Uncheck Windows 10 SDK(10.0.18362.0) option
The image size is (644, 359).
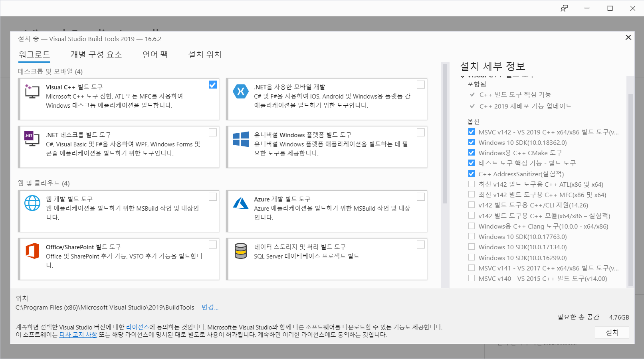pos(472,142)
